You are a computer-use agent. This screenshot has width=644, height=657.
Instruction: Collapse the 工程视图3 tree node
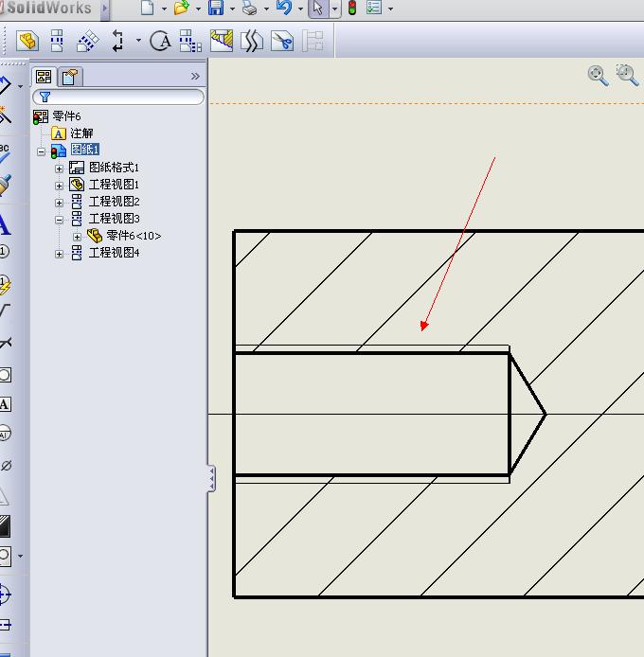click(x=59, y=220)
